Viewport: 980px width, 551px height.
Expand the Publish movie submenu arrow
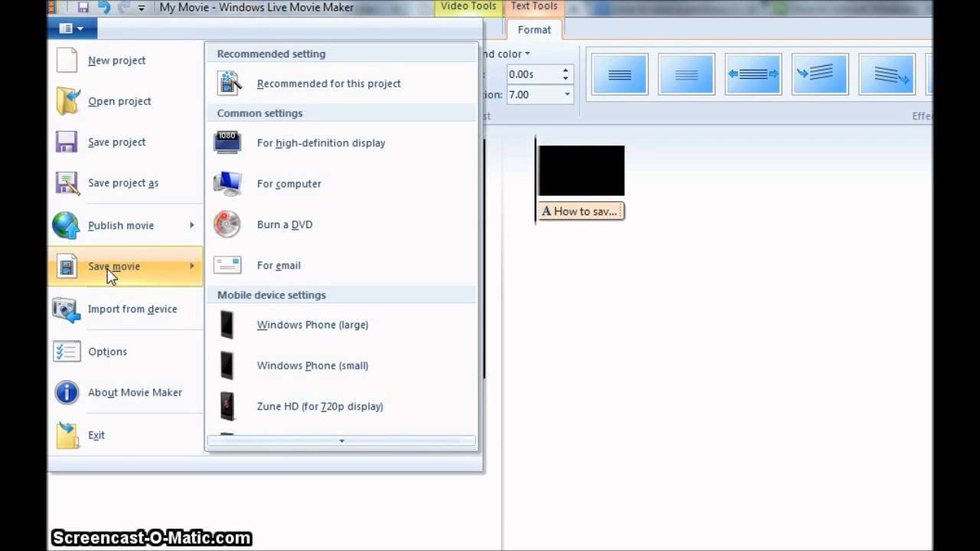(x=191, y=225)
